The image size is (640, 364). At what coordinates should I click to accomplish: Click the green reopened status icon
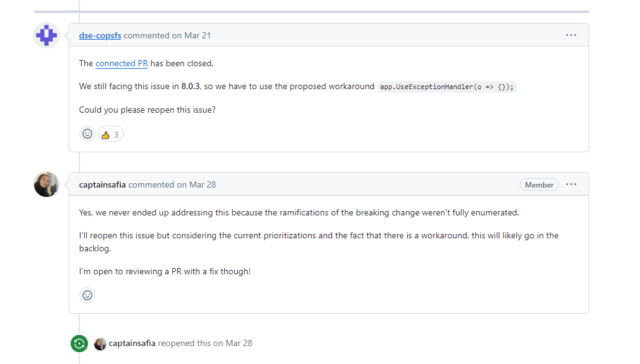pyautogui.click(x=79, y=343)
